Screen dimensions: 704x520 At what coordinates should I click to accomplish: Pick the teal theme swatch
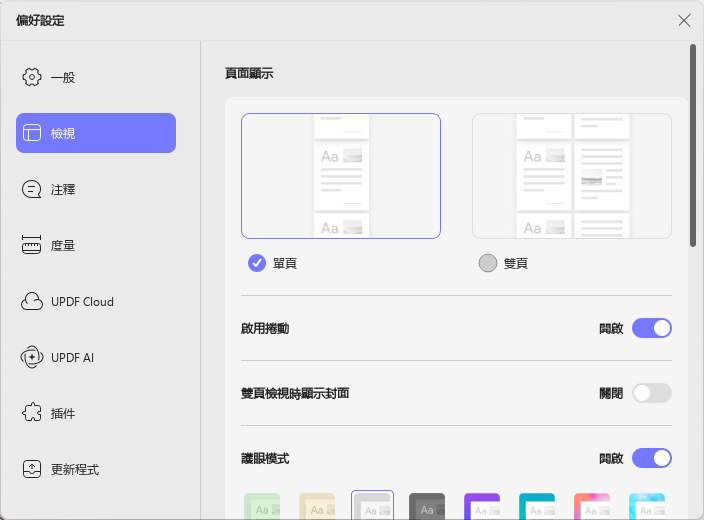pyautogui.click(x=537, y=507)
